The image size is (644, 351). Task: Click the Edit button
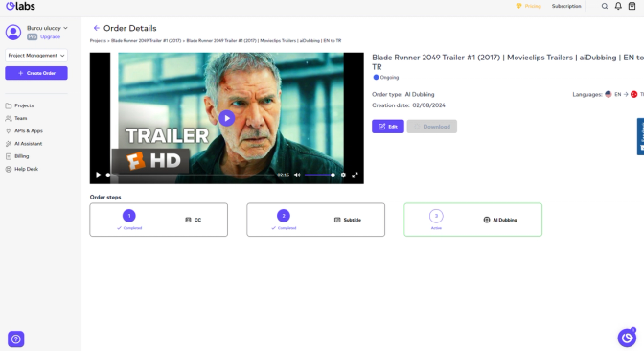click(x=388, y=127)
